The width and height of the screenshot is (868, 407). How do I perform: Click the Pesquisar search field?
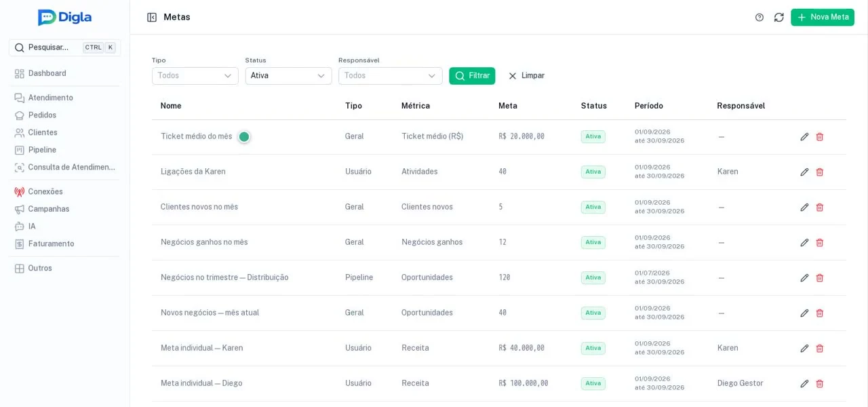(x=65, y=47)
